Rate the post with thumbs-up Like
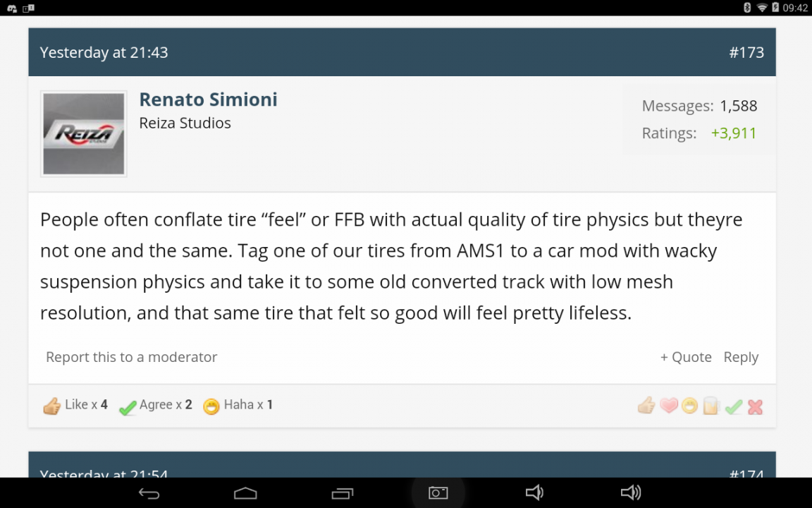The width and height of the screenshot is (812, 508). (646, 406)
